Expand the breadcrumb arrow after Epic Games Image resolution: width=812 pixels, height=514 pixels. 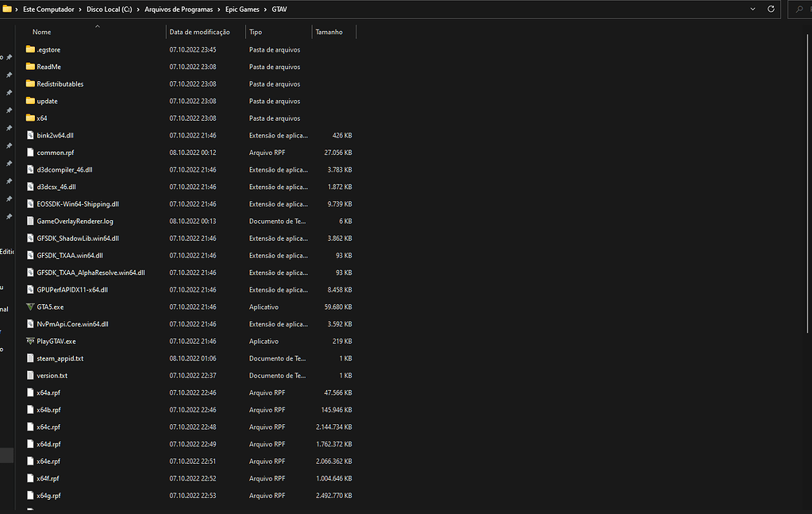[x=264, y=9]
